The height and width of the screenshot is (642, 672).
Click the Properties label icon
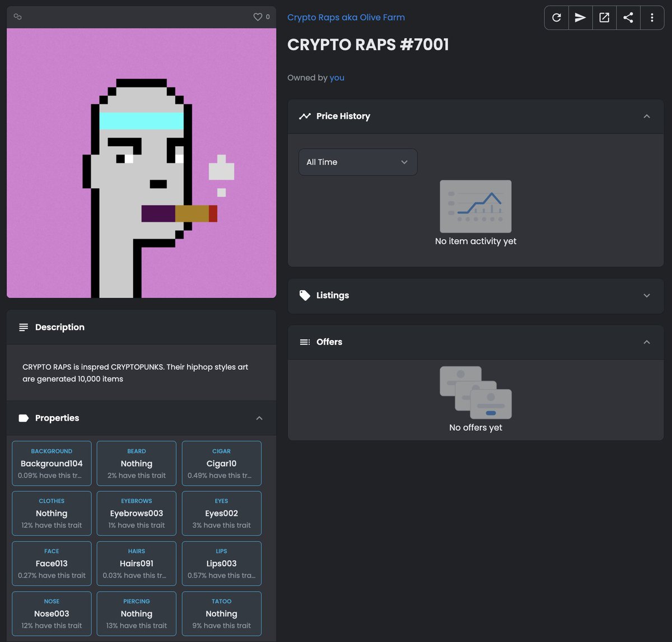coord(24,418)
